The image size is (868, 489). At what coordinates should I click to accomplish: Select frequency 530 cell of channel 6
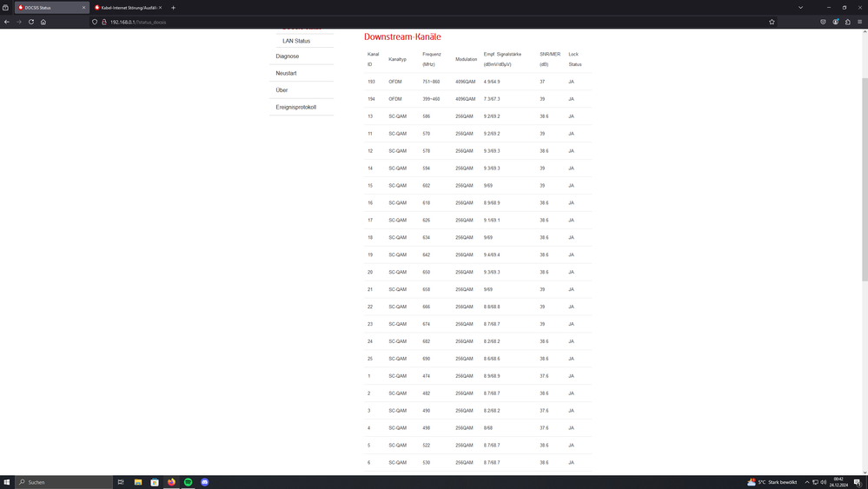coord(427,462)
